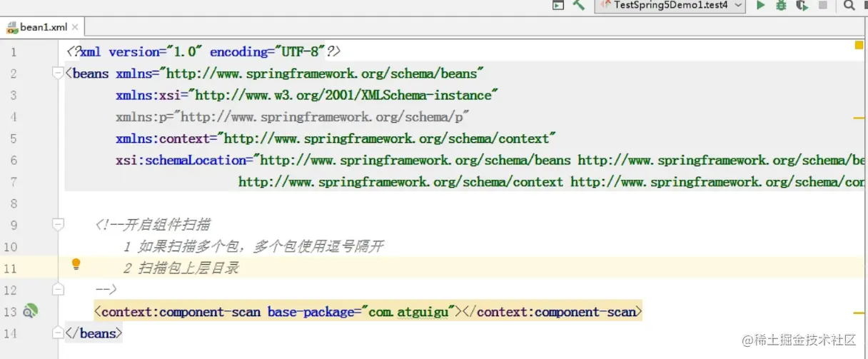Click the xmlns:context attribute on line 5
868x359 pixels.
click(x=335, y=138)
